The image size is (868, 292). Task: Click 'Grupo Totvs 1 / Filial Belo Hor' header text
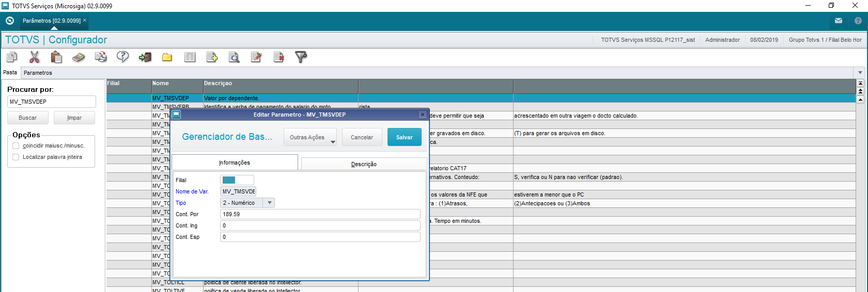click(x=825, y=40)
